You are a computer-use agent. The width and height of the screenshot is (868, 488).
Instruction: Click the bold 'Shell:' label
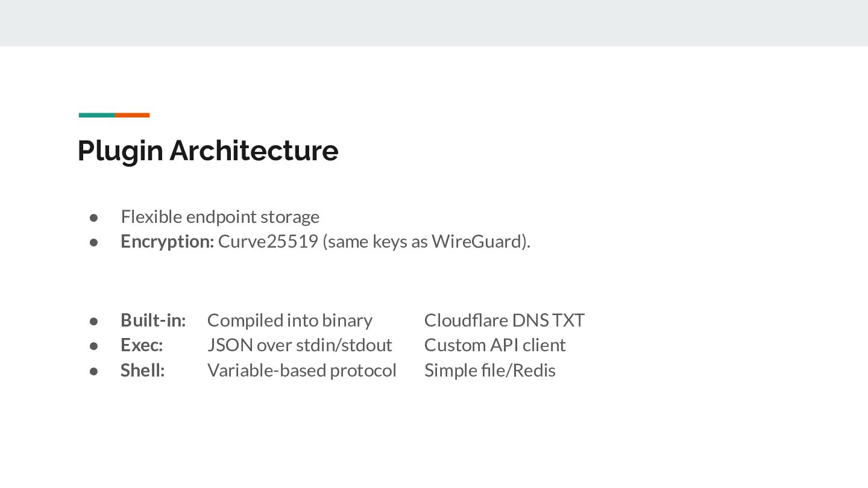tap(142, 370)
